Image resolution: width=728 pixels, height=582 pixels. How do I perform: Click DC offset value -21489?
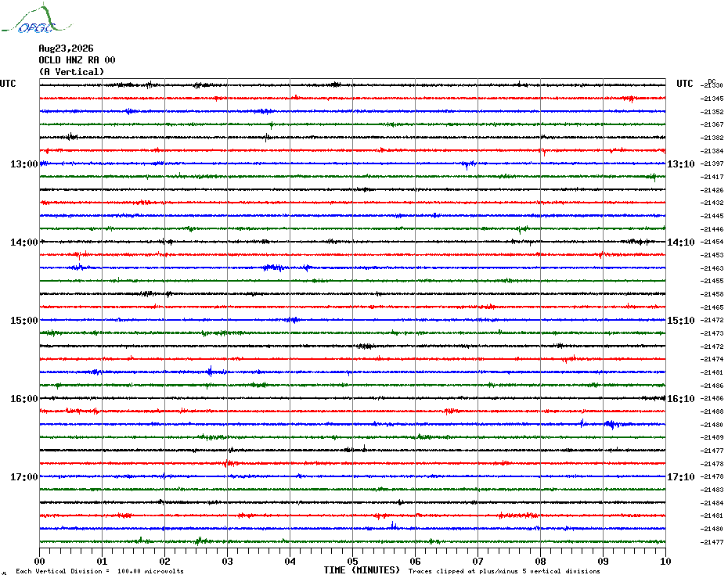point(712,437)
